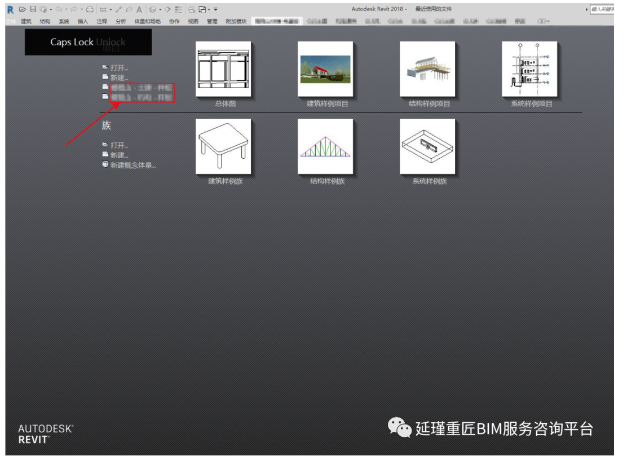
Task: Click the conceptual mass icon beside 新建概念体量
Action: tap(105, 164)
